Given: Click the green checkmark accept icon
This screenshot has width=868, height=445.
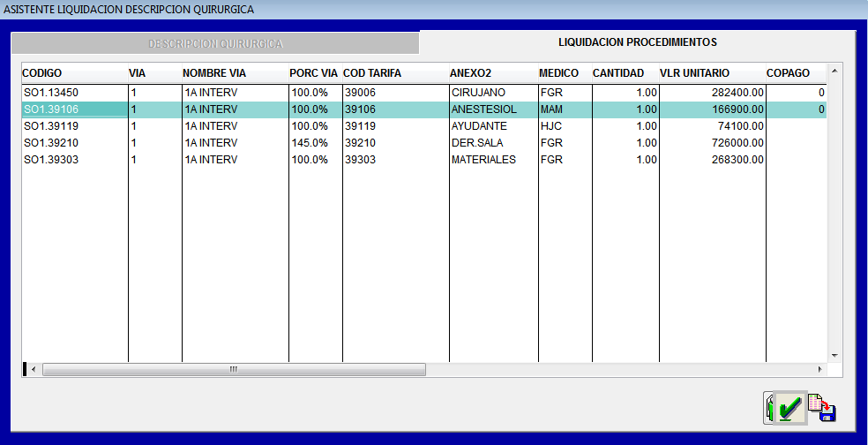Looking at the screenshot, I should coord(790,409).
